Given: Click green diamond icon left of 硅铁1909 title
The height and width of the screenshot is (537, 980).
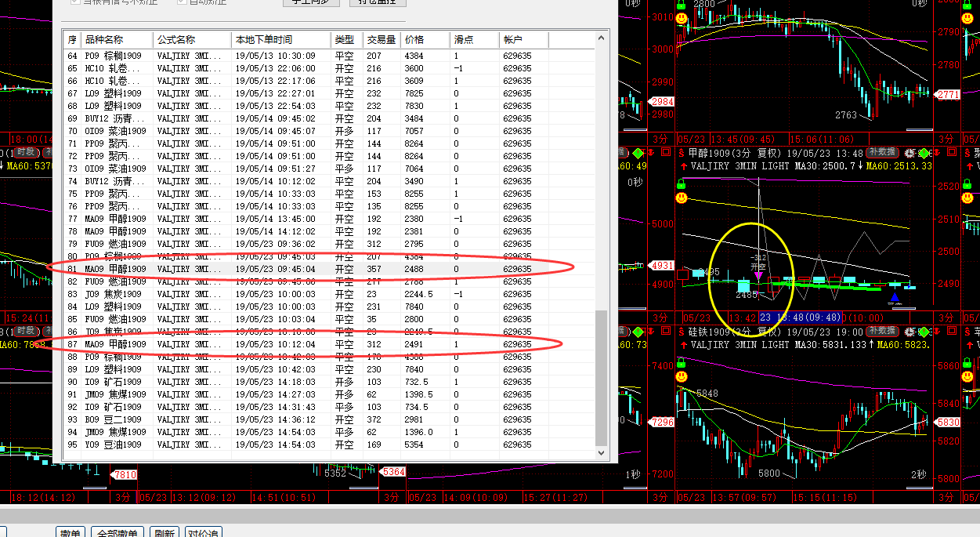Looking at the screenshot, I should point(638,332).
